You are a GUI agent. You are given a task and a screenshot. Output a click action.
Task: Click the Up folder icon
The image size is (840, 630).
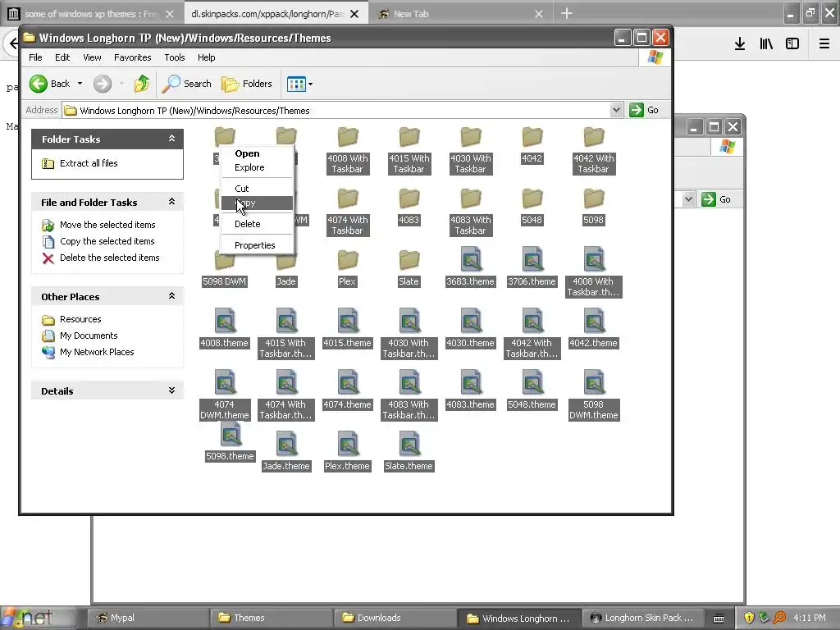pos(142,84)
